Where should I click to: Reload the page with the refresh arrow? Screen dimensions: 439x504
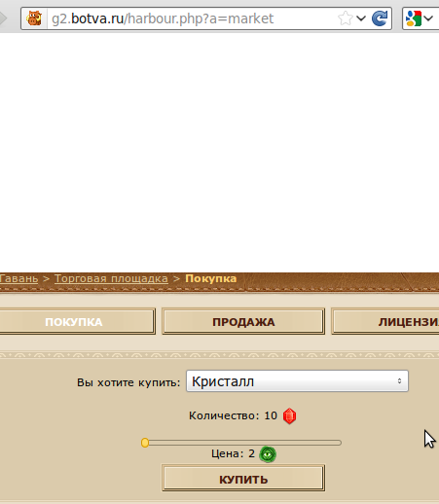pyautogui.click(x=380, y=18)
